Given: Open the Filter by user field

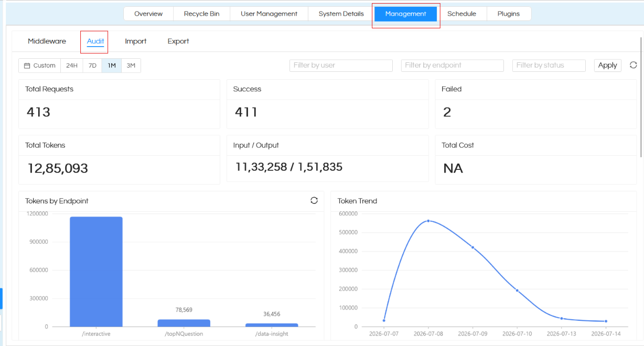Looking at the screenshot, I should tap(341, 65).
